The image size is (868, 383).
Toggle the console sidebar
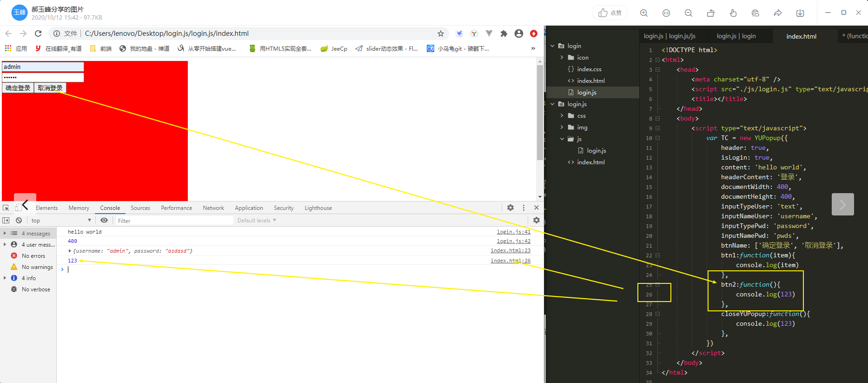point(6,220)
